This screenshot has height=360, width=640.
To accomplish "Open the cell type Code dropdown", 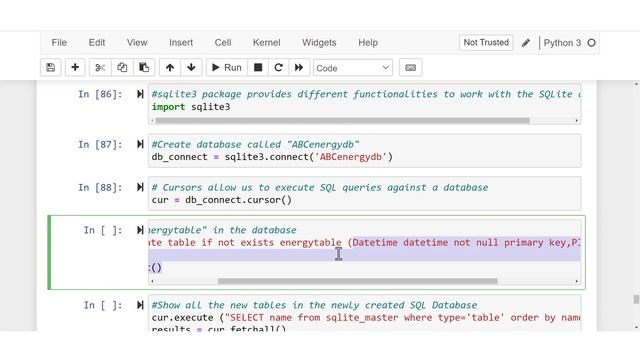I will click(x=353, y=68).
